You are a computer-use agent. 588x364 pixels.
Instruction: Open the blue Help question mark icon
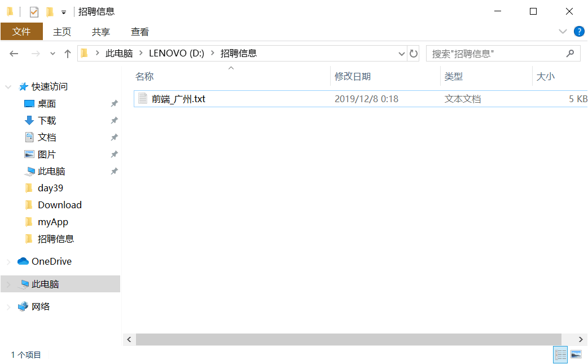click(x=579, y=32)
